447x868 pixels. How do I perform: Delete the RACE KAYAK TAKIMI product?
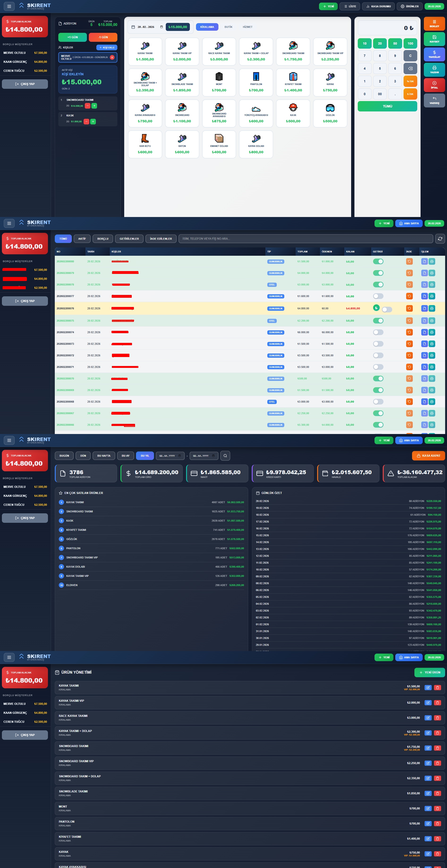pyautogui.click(x=438, y=718)
